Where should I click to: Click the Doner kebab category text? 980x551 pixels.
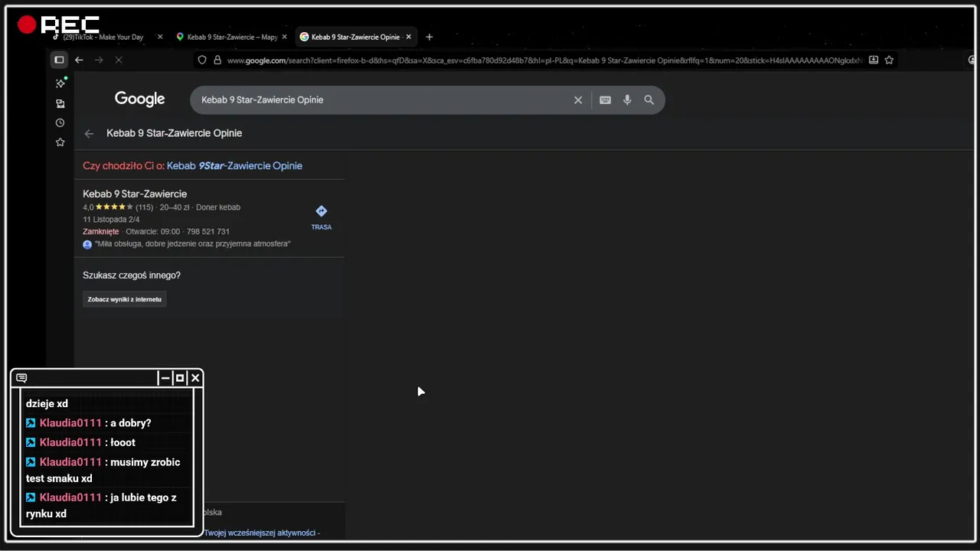coord(218,207)
